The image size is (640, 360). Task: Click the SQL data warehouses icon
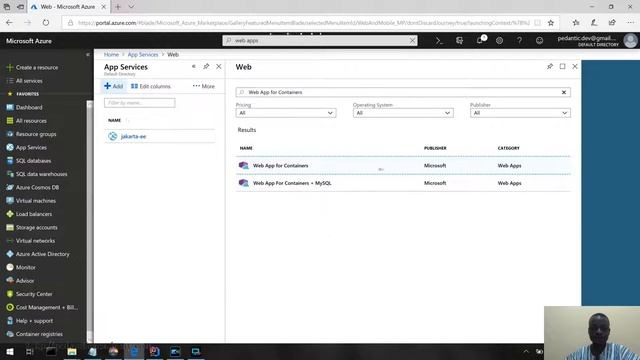10,174
